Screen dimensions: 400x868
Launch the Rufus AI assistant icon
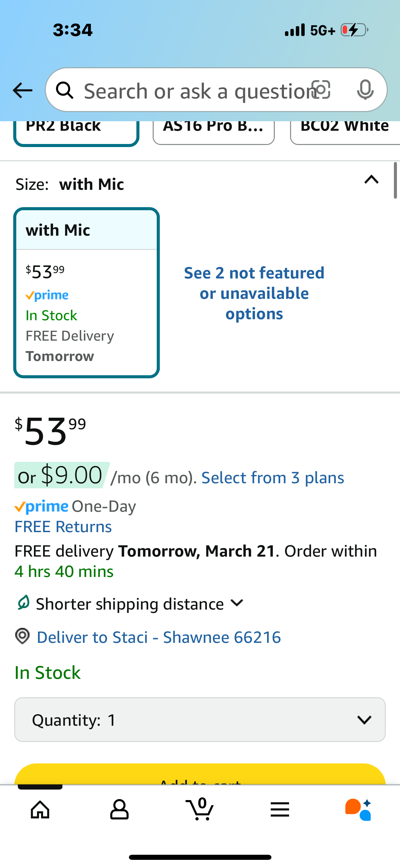click(358, 810)
